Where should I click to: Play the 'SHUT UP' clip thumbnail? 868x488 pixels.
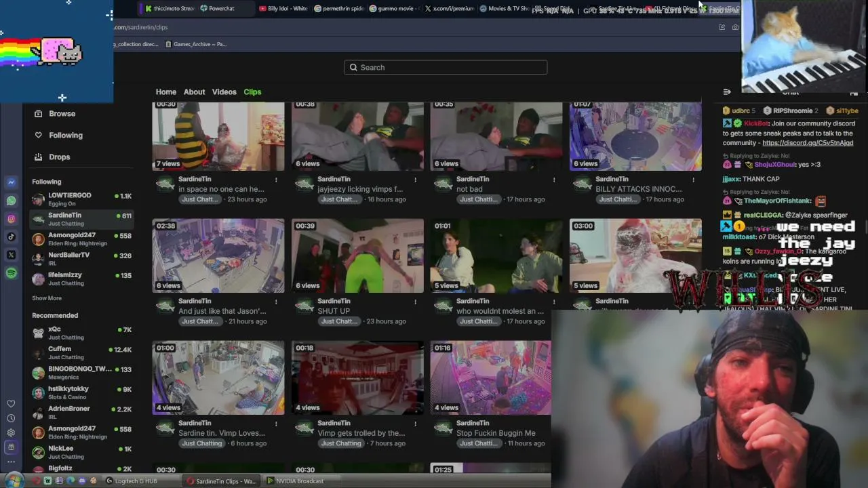click(357, 256)
